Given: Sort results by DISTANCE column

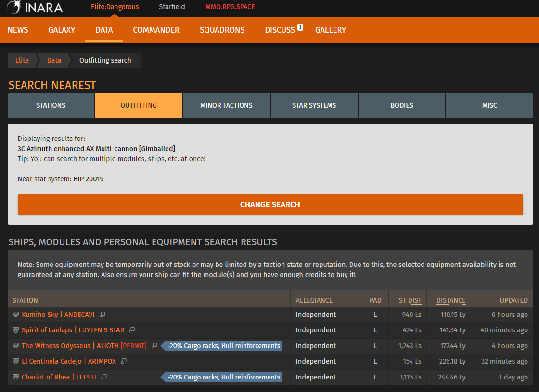Looking at the screenshot, I should [451, 300].
